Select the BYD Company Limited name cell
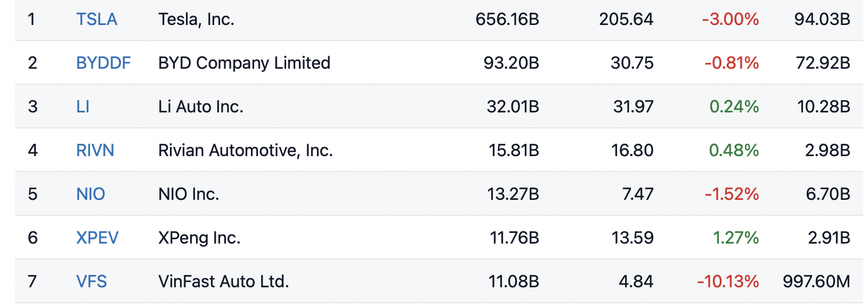Viewport: 868px width, 308px height. [244, 63]
